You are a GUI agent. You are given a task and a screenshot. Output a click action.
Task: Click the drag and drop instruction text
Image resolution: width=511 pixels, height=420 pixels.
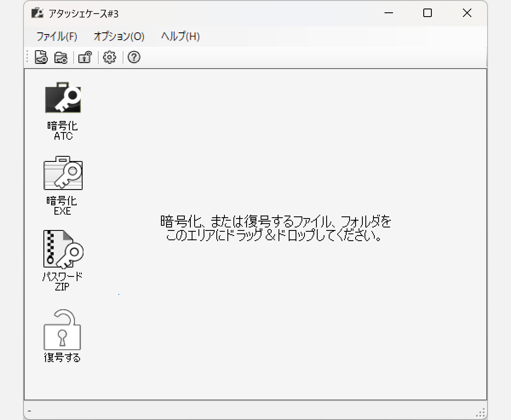[x=276, y=228]
